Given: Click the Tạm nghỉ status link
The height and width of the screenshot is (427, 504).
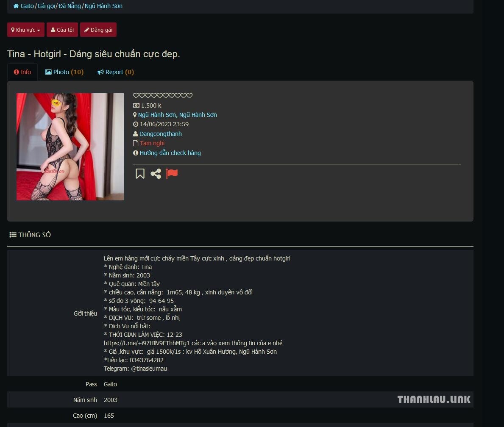Looking at the screenshot, I should 152,143.
